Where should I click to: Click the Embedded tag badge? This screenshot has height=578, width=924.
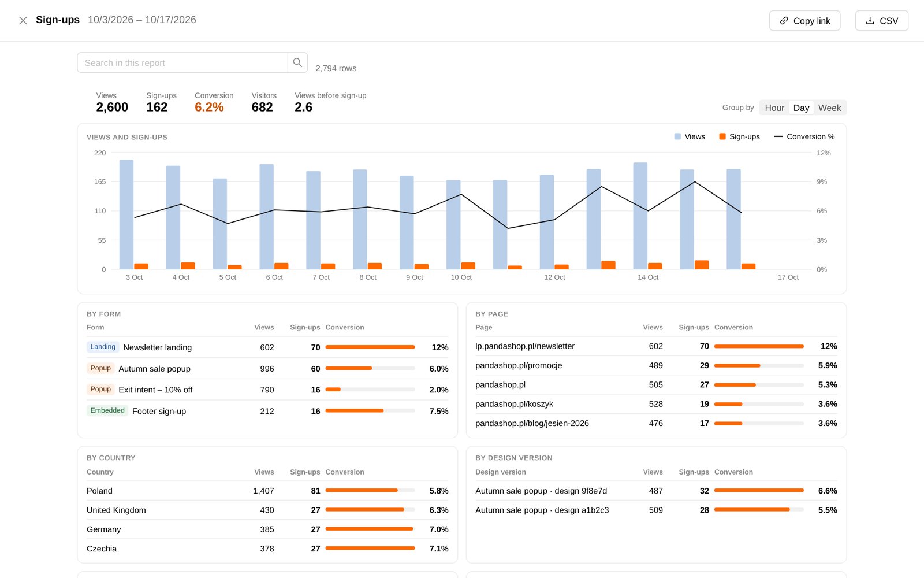pos(107,410)
